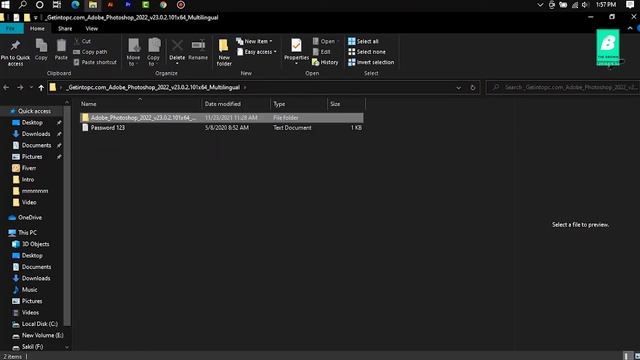Open the Copy to dropdown
Viewport: 640px width, 360px height.
(x=154, y=52)
